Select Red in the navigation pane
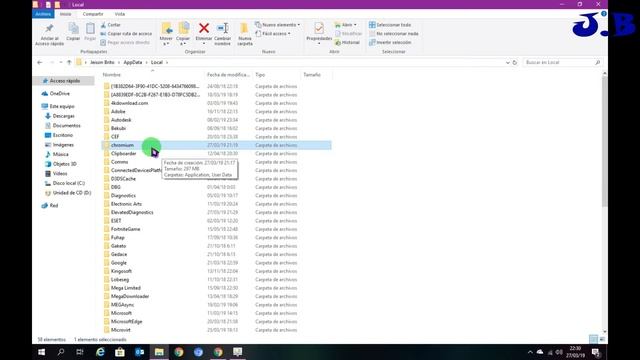Image resolution: width=640 pixels, height=360 pixels. 54,205
